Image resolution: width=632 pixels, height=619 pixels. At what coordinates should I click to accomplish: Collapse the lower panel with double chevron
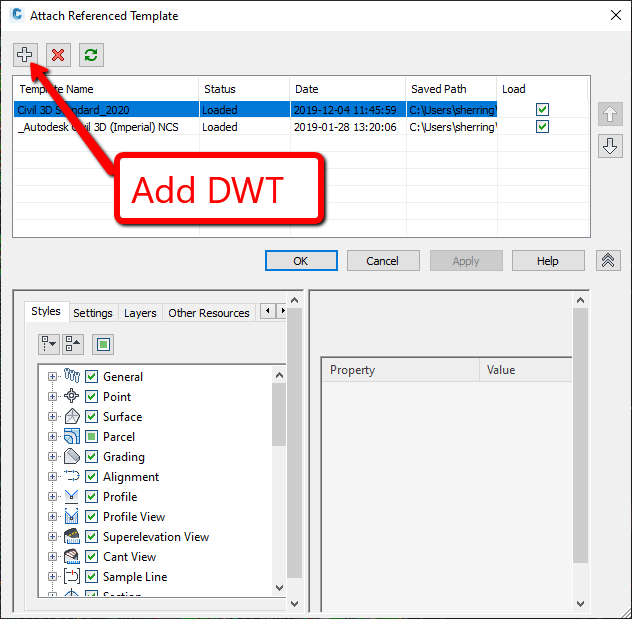click(608, 260)
